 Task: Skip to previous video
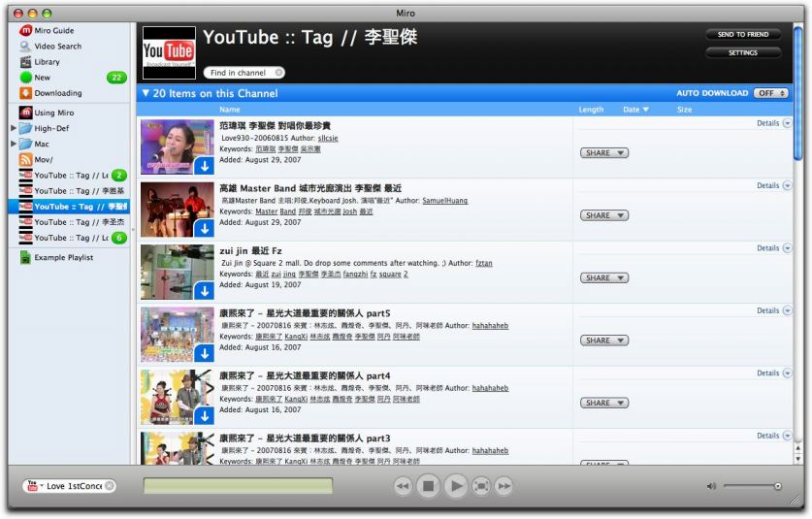[x=403, y=486]
